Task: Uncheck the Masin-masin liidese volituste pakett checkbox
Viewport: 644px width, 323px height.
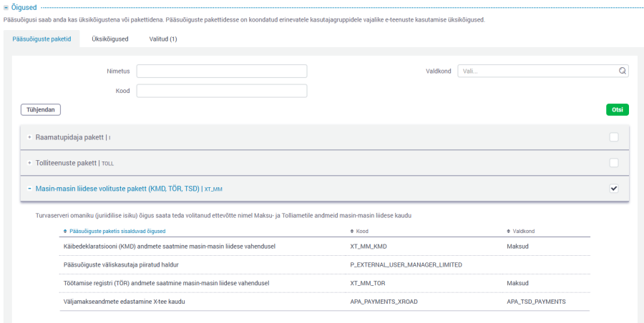Action: (x=614, y=189)
